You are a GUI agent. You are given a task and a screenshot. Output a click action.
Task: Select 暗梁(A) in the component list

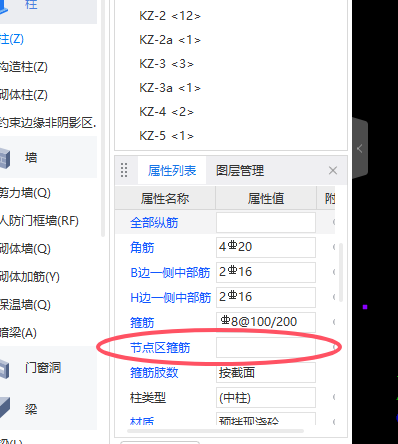point(18,333)
